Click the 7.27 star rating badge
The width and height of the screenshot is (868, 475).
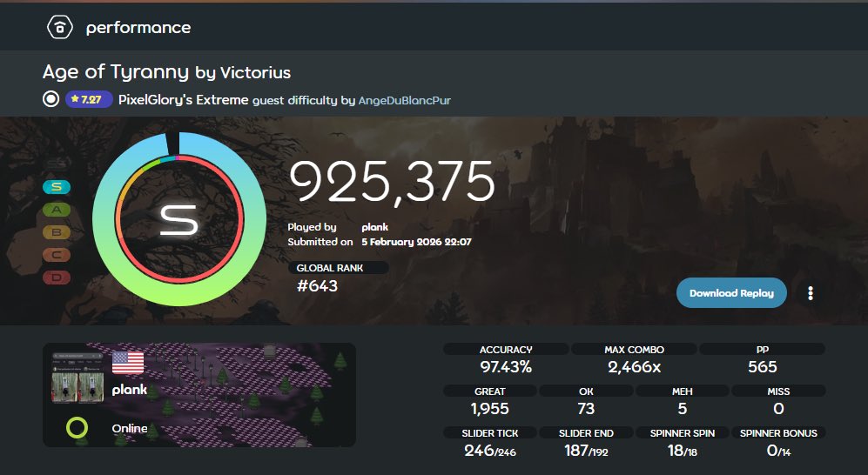coord(89,99)
